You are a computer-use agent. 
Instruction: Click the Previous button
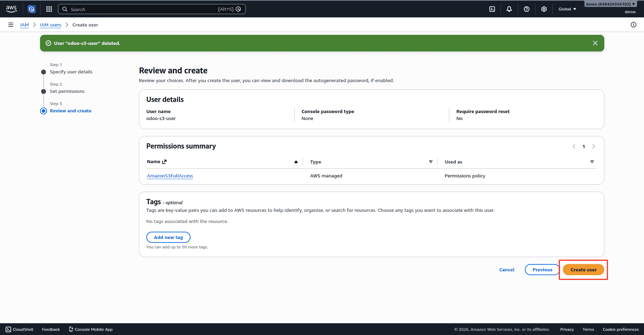pos(542,270)
